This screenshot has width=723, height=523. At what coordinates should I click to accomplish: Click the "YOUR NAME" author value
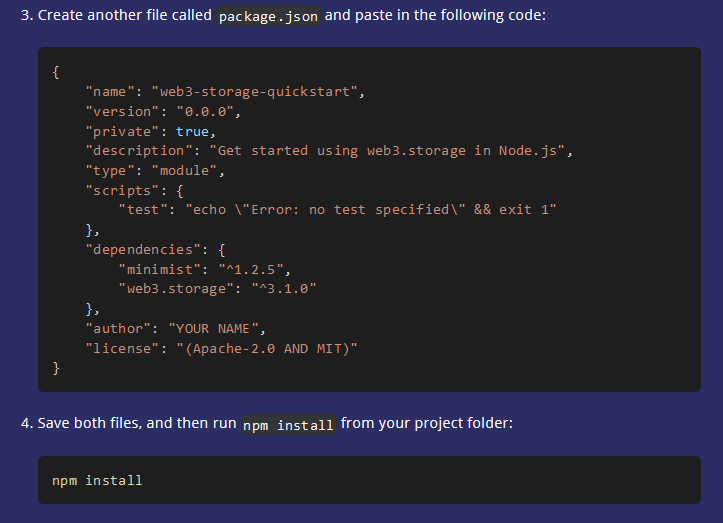coord(217,329)
